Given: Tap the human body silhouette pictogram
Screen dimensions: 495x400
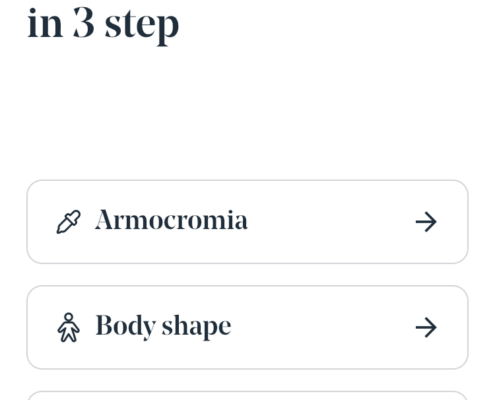Looking at the screenshot, I should [69, 327].
